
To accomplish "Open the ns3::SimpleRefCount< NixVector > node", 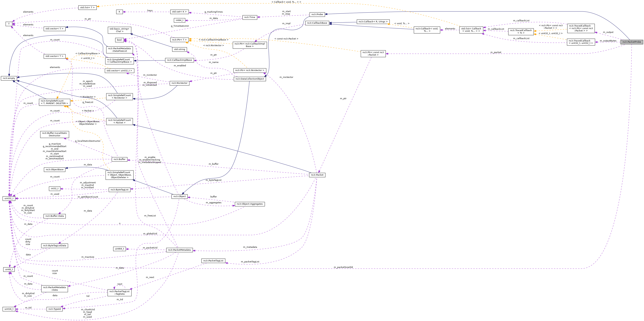I will [x=120, y=97].
